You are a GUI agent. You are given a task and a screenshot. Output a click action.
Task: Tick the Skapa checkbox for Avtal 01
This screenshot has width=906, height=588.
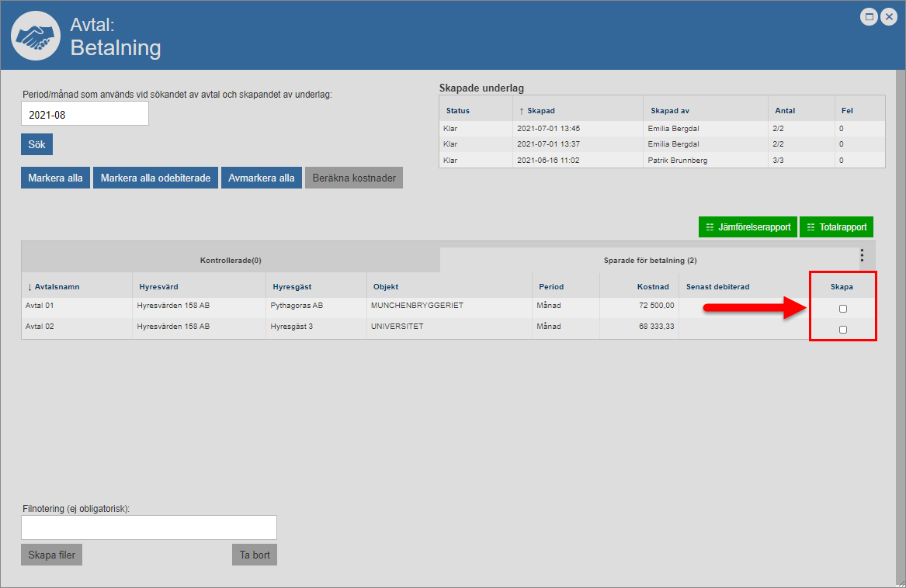(843, 309)
